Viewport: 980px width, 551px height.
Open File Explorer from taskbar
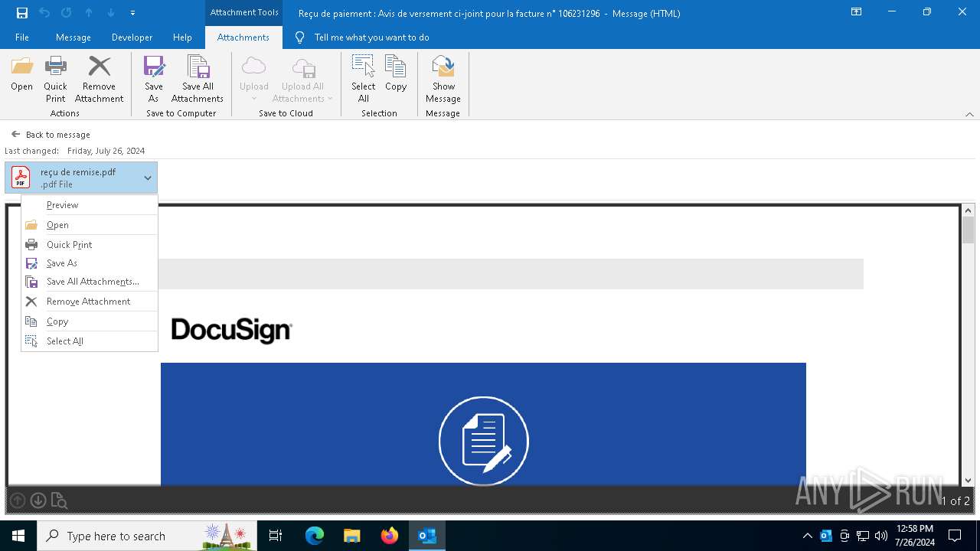tap(352, 536)
